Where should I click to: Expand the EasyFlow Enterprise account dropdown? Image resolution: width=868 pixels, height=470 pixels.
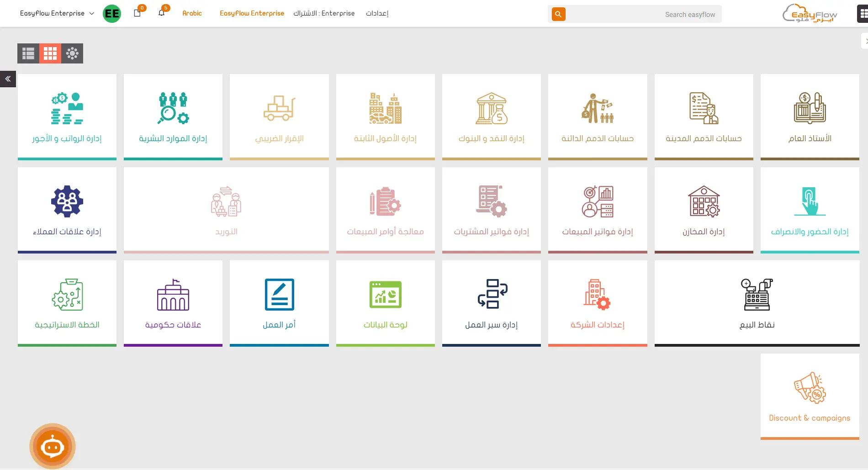tap(57, 13)
